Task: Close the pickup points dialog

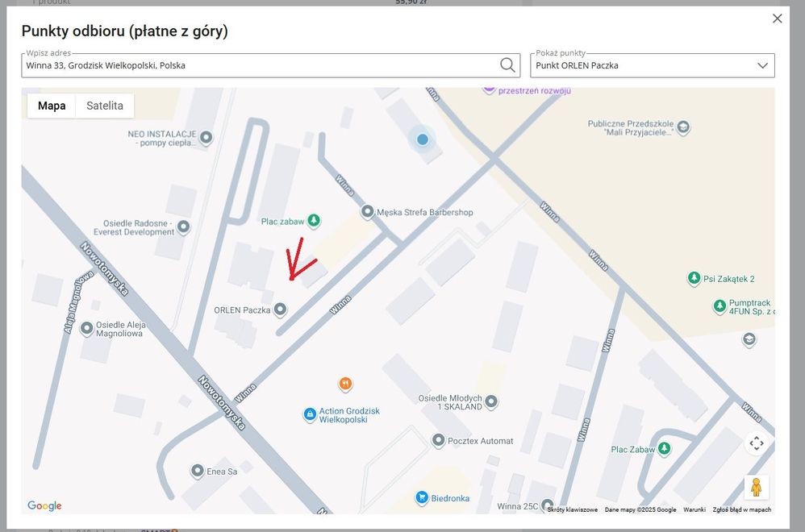Action: (x=778, y=19)
